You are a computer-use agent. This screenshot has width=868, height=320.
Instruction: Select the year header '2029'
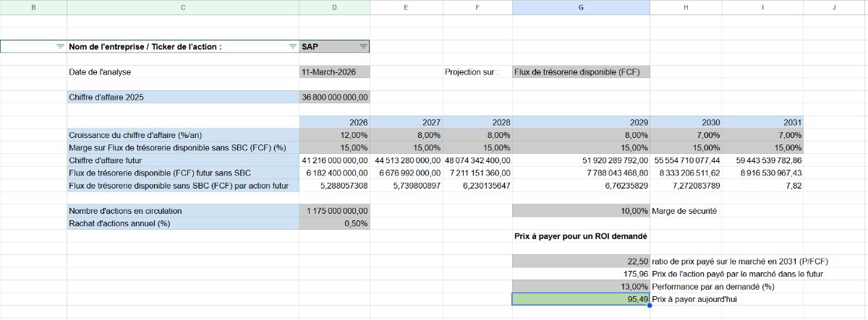point(581,123)
